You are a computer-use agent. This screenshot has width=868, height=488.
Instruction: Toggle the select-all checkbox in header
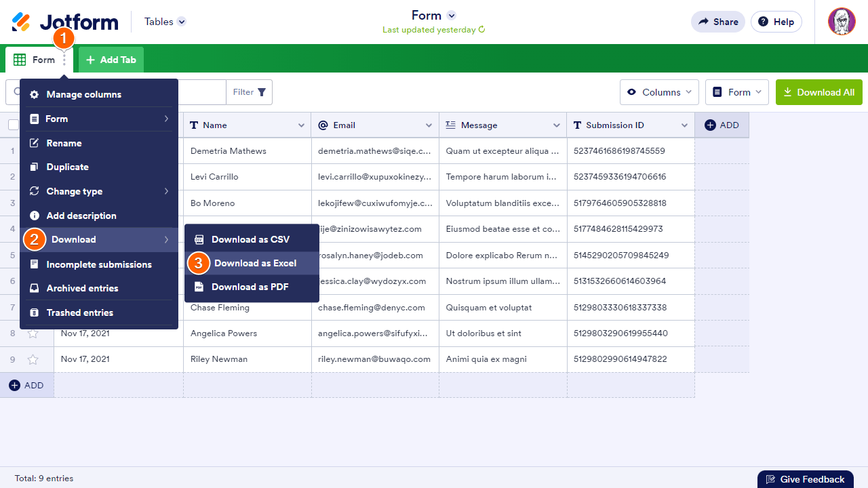pyautogui.click(x=14, y=125)
